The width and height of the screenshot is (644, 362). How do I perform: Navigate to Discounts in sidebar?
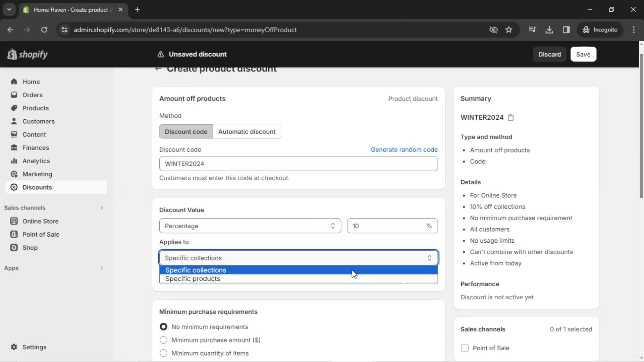pos(37,187)
